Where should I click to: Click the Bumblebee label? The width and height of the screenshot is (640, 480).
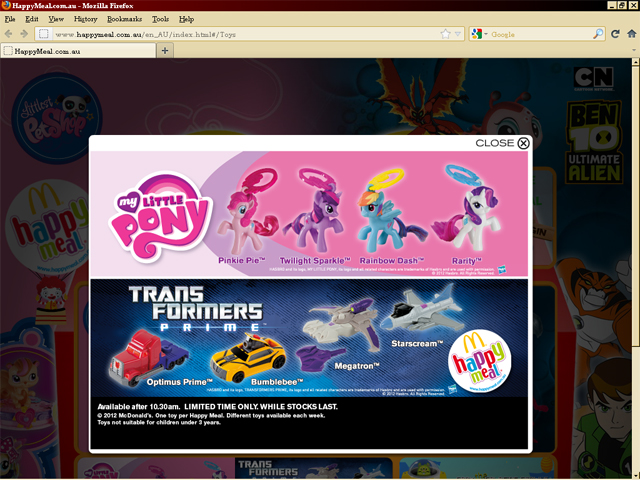tap(277, 382)
